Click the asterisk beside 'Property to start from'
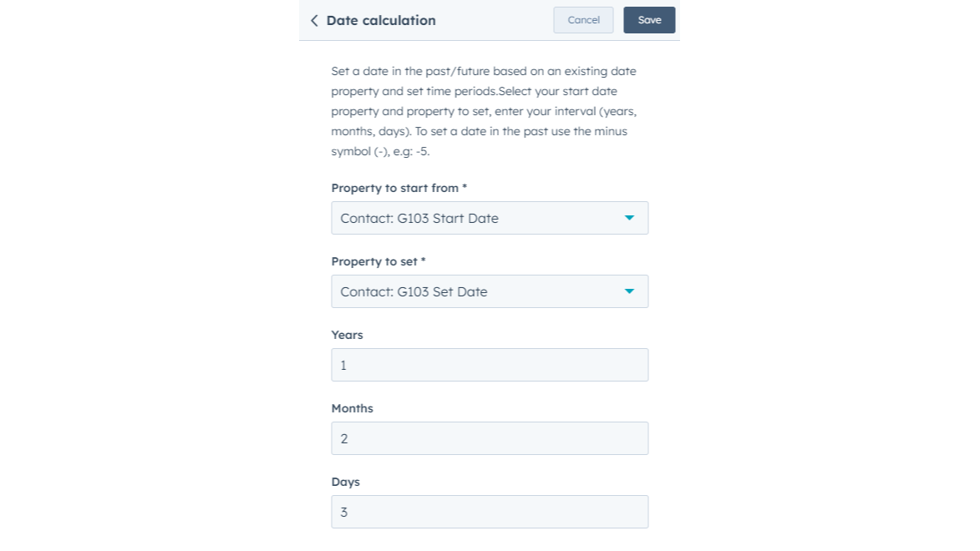The height and width of the screenshot is (551, 980). click(465, 187)
